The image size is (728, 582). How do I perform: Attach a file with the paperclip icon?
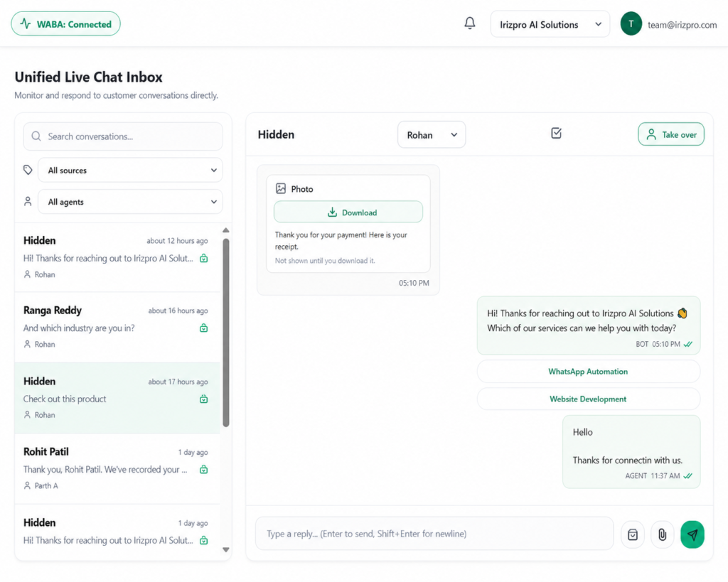(x=662, y=534)
